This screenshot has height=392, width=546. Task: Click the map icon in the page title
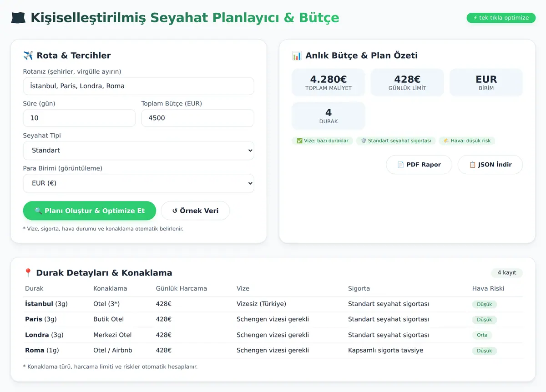(18, 18)
